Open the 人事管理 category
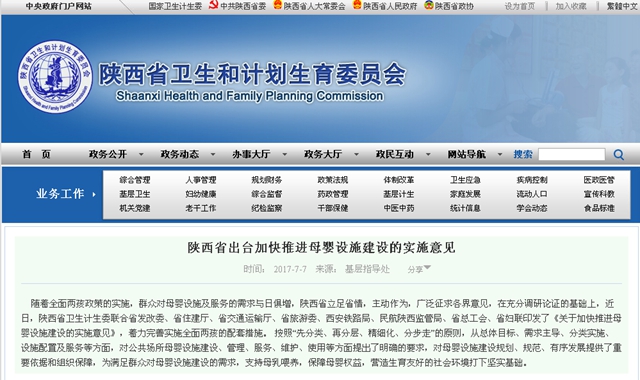This screenshot has height=380, width=640. point(201,180)
